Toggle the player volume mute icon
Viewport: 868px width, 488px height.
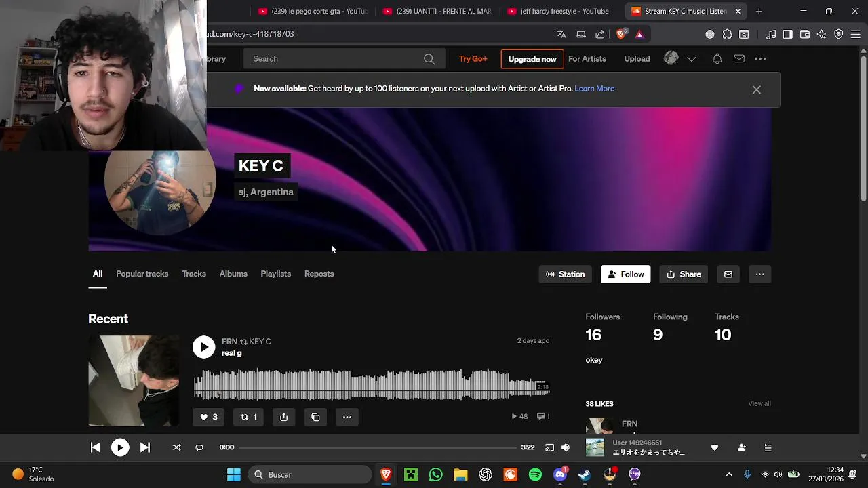coord(566,447)
